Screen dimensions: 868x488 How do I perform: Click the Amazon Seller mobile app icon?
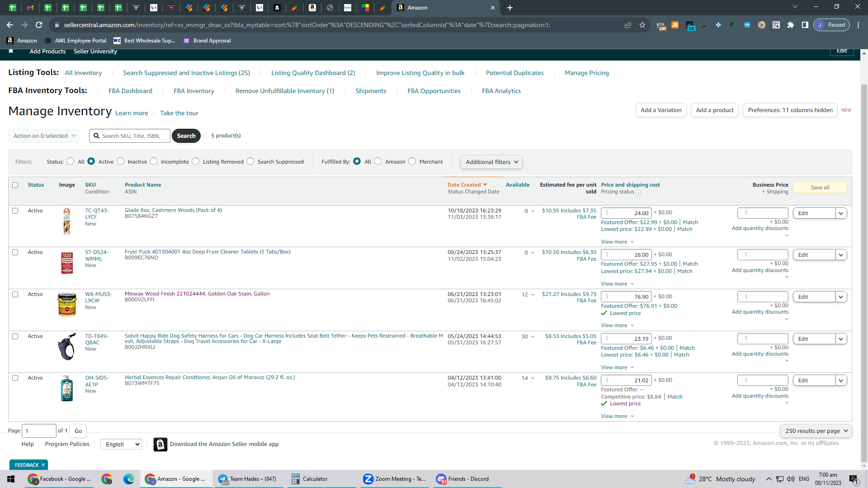click(160, 444)
